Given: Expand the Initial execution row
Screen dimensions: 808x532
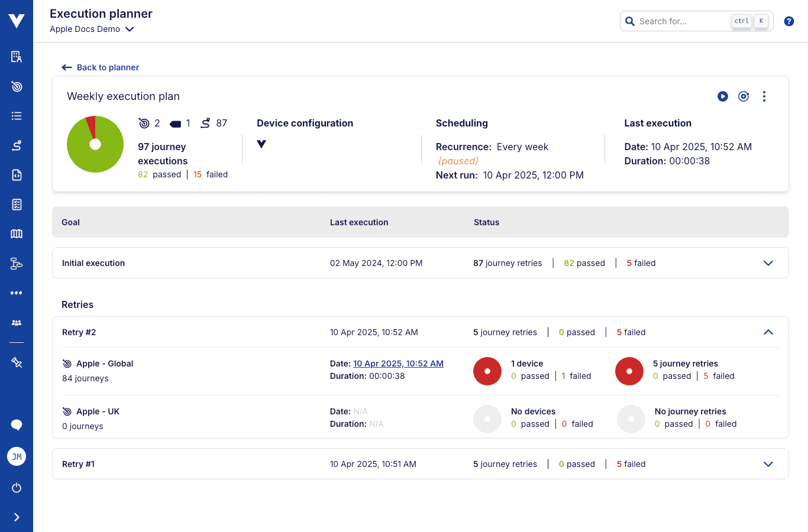Looking at the screenshot, I should (768, 262).
